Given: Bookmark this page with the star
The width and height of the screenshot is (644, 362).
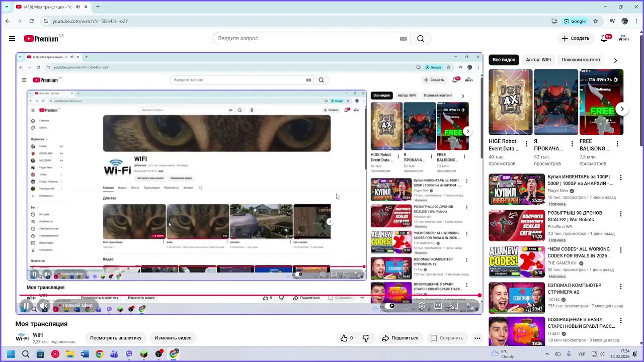Looking at the screenshot, I should 596,21.
